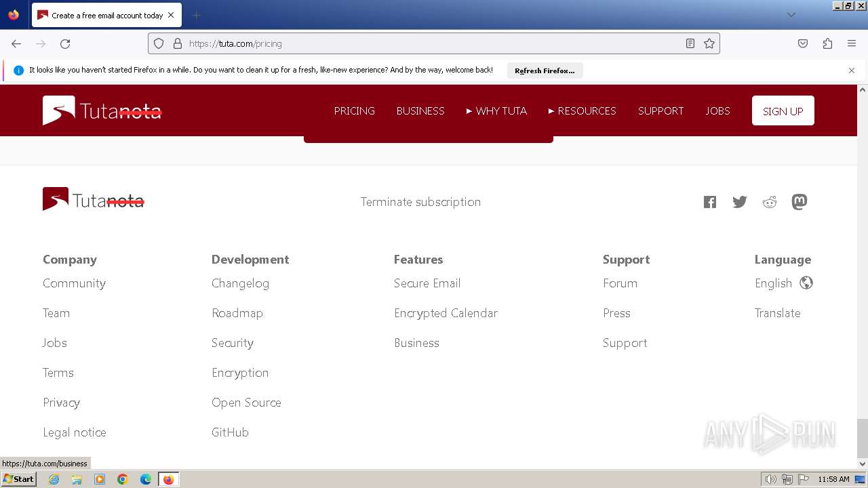The width and height of the screenshot is (868, 488).
Task: Click the globe icon beside English
Action: [806, 283]
